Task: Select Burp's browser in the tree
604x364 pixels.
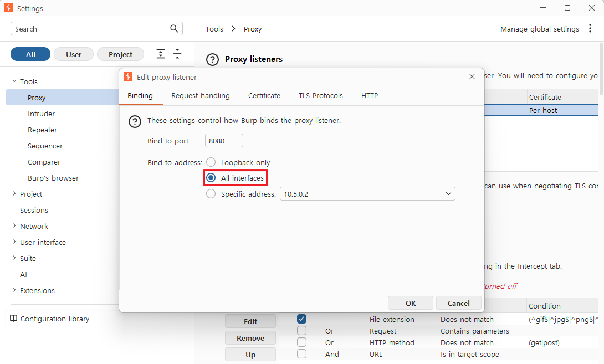Action: point(53,178)
